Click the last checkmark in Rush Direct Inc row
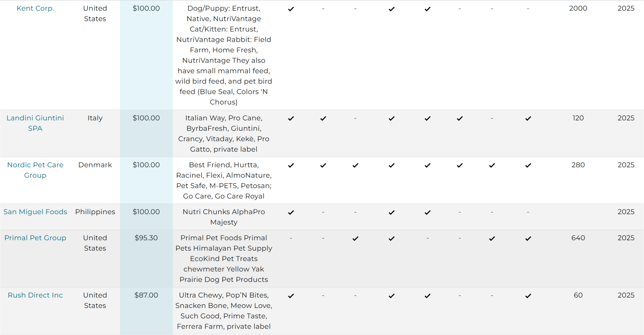 528,296
